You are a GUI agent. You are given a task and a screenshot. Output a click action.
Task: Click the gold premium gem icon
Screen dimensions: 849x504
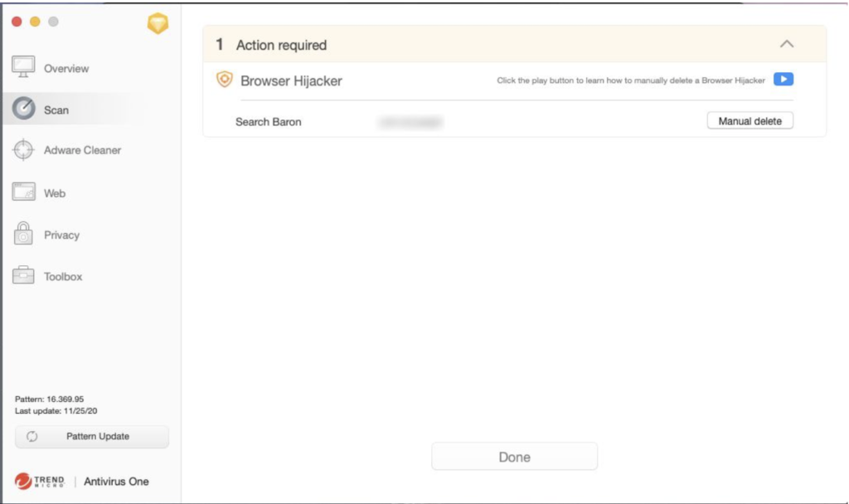pos(158,24)
